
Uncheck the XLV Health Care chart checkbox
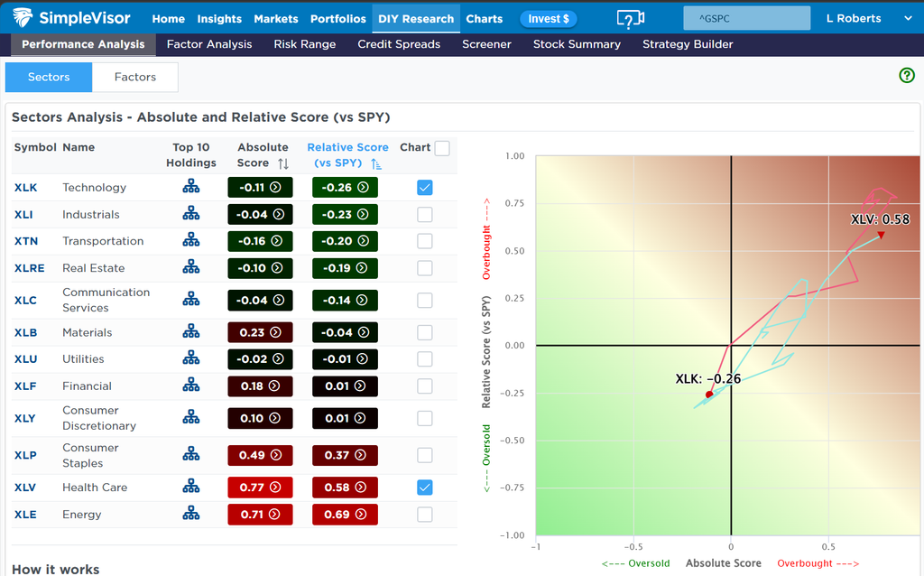pyautogui.click(x=425, y=488)
